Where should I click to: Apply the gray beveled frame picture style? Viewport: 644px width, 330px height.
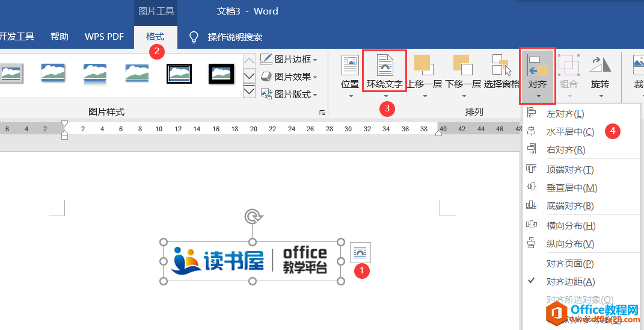(11, 74)
